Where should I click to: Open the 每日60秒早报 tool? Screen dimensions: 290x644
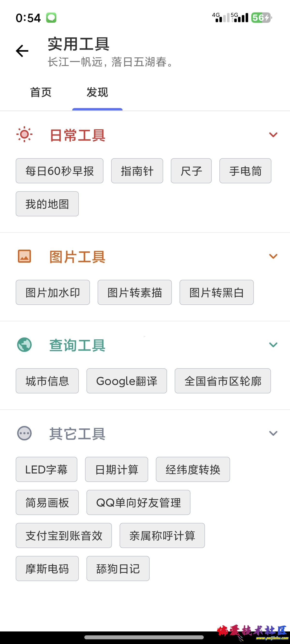pos(60,171)
